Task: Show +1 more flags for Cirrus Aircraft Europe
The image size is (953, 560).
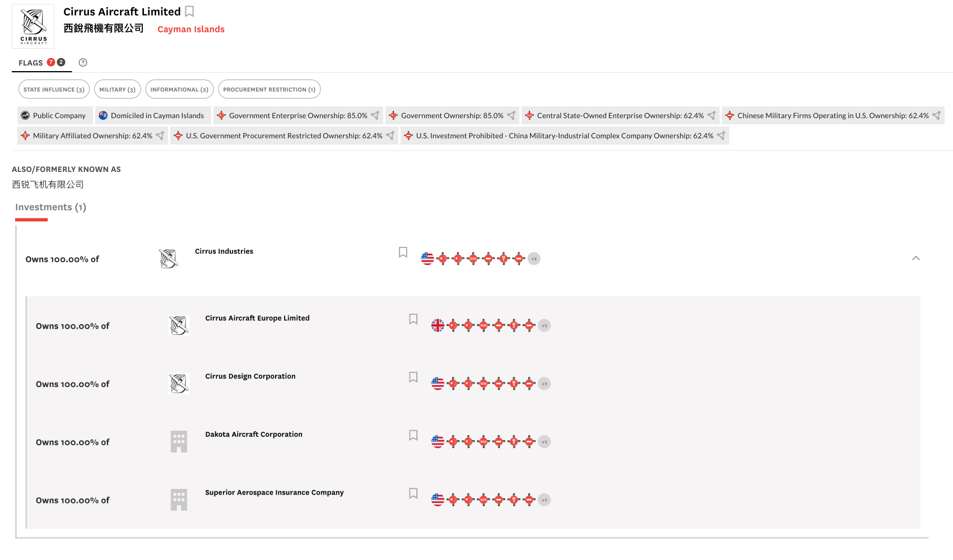Action: 544,325
